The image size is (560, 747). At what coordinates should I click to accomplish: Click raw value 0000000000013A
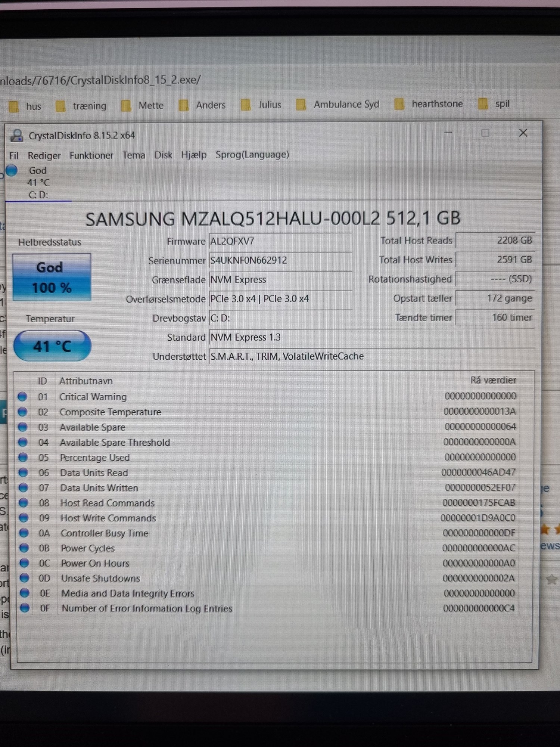(480, 411)
